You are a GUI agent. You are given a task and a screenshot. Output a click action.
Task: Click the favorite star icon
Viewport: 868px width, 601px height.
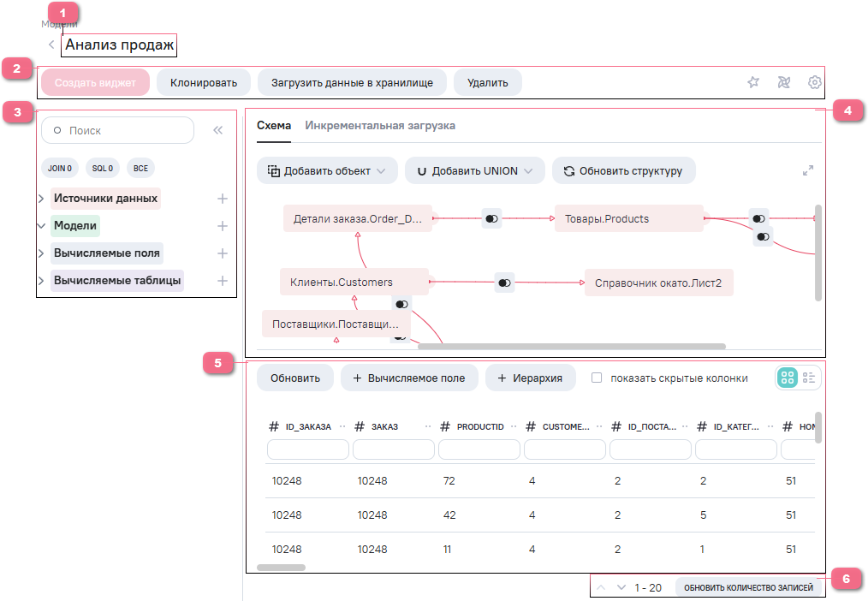point(753,82)
